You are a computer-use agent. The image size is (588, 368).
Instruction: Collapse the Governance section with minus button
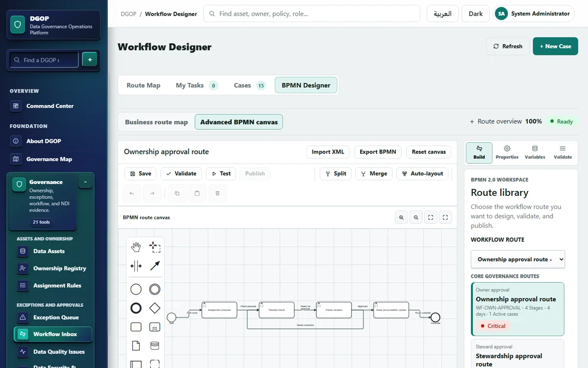click(x=85, y=182)
